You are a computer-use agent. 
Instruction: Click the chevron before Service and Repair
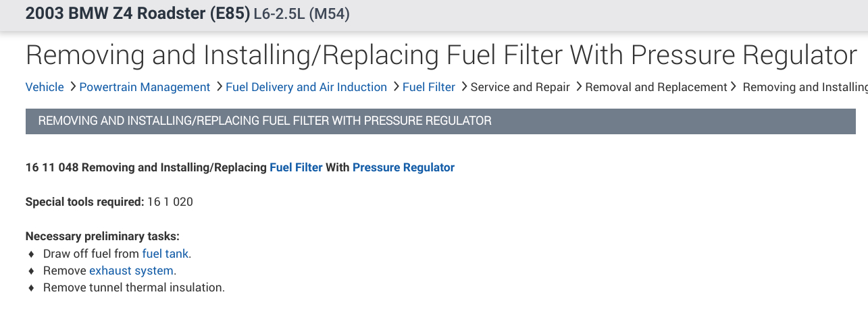463,87
